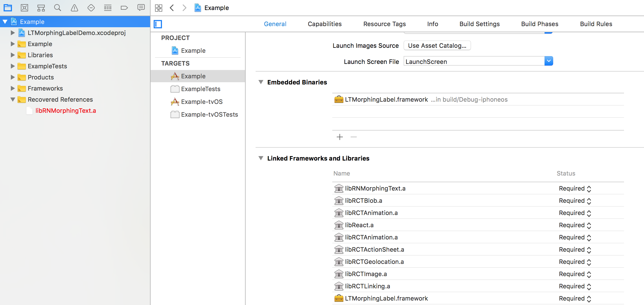The height and width of the screenshot is (305, 644).
Task: Add an embedded binary with plus button
Action: [x=340, y=137]
